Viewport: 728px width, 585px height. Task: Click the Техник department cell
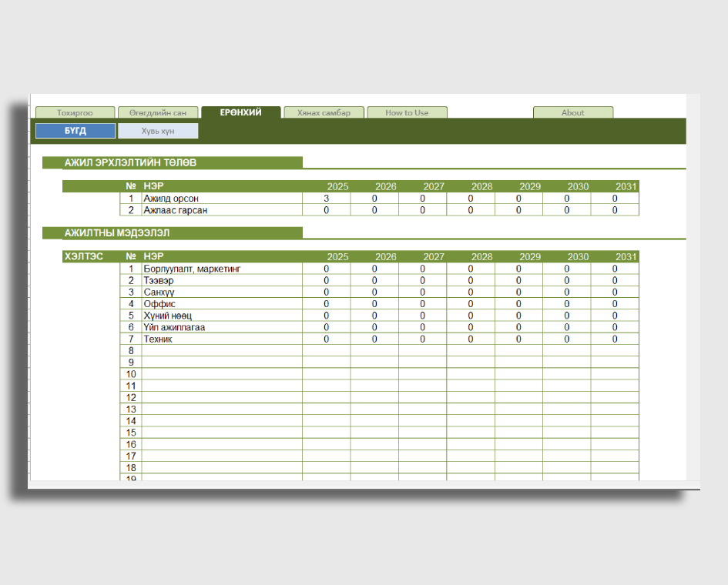[221, 339]
